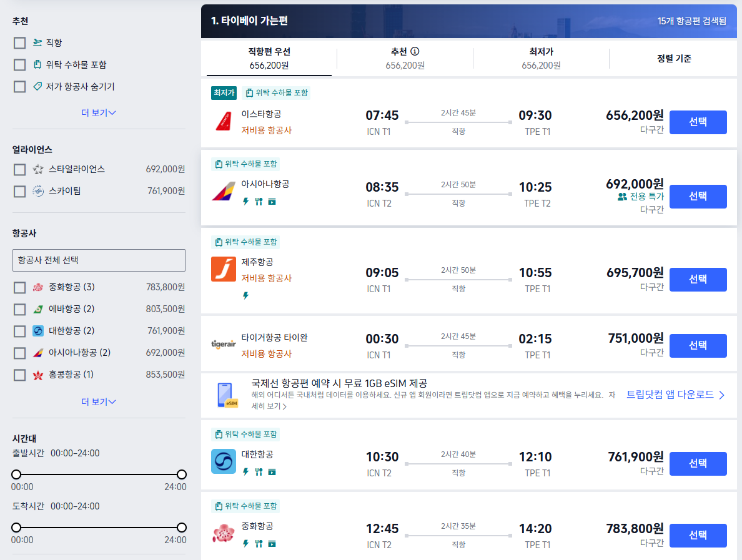Click the Korean Air logo in flight results
Screen dimensions: 742x560
(224, 461)
